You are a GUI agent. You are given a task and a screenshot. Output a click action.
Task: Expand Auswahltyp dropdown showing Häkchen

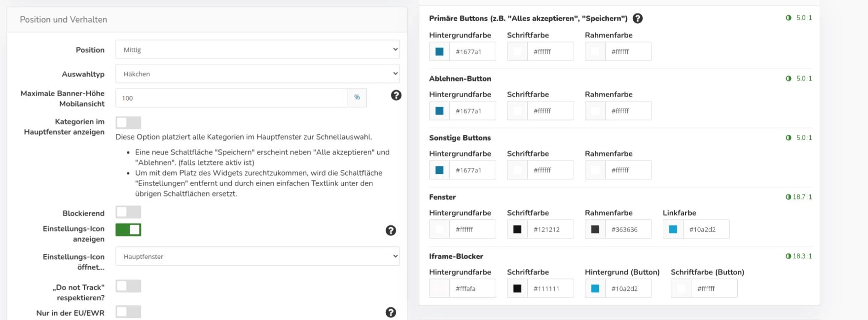click(257, 74)
